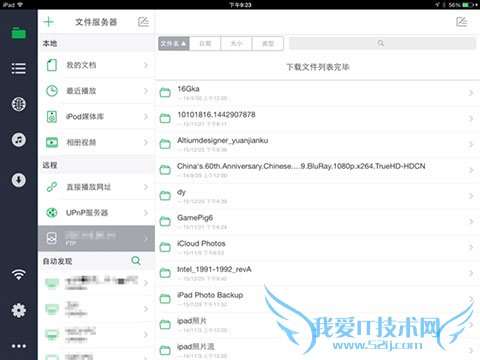Tap second discovered computer icon under 自动发现
This screenshot has width=480, height=360.
[x=52, y=309]
